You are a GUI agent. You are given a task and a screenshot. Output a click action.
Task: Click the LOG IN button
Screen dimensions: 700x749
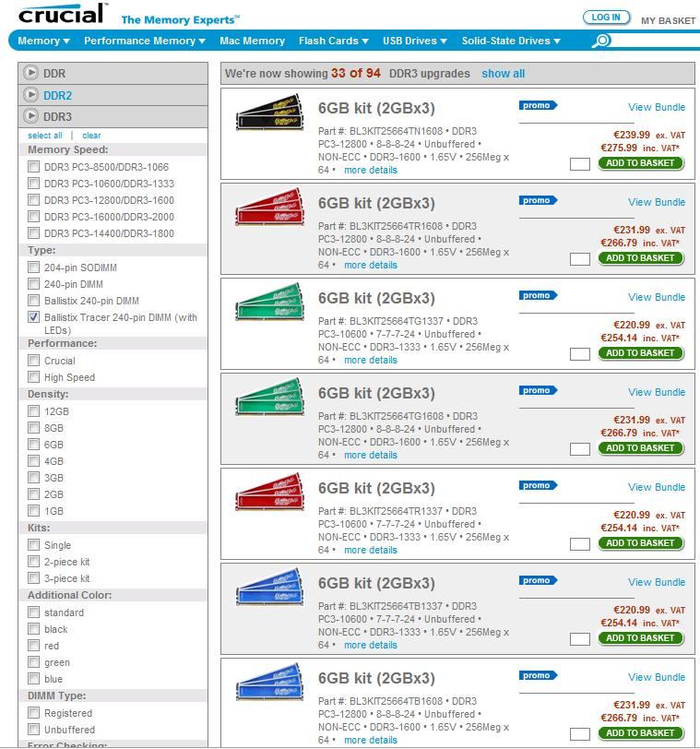[x=607, y=18]
